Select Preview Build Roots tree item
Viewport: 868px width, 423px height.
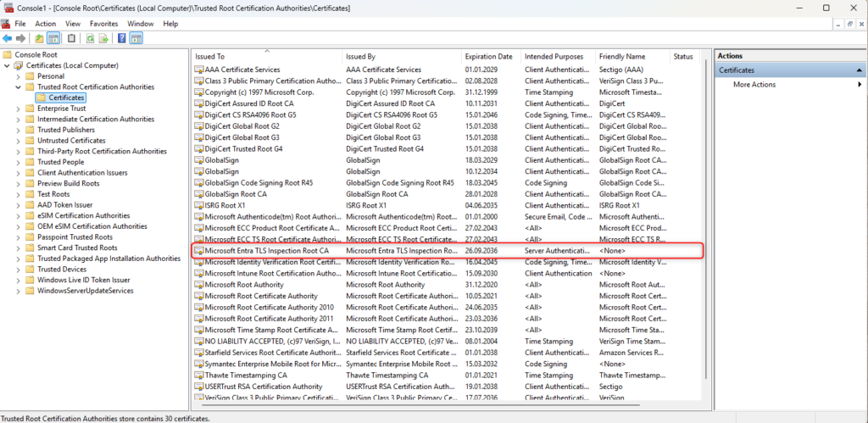click(69, 183)
